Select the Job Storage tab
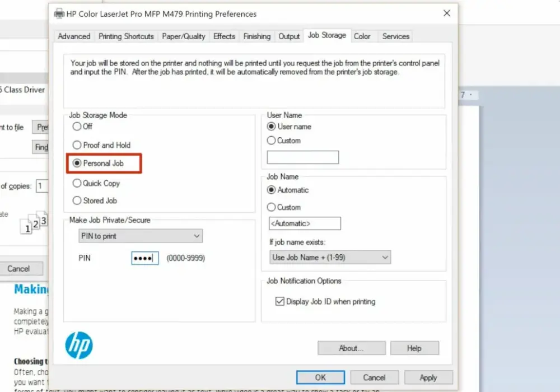This screenshot has width=560, height=392. [327, 35]
